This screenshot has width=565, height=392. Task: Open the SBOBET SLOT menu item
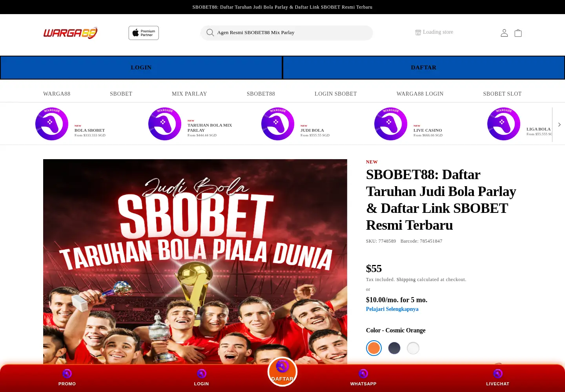coord(503,94)
